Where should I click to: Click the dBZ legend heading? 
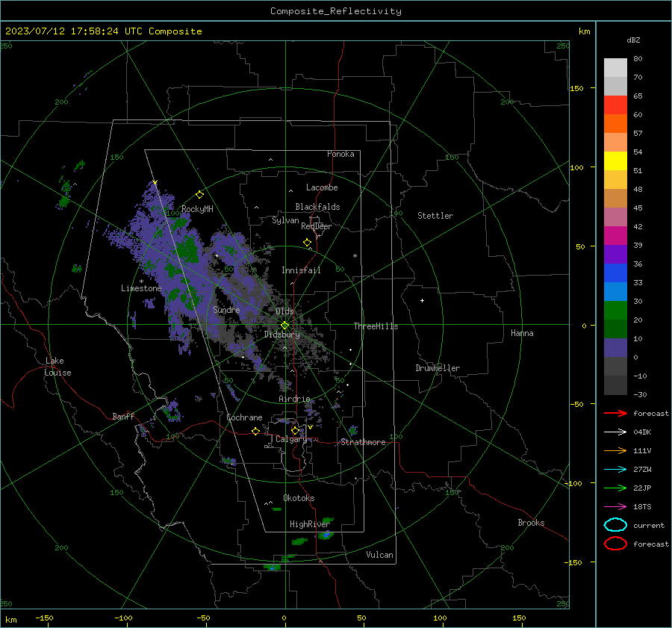coord(633,40)
